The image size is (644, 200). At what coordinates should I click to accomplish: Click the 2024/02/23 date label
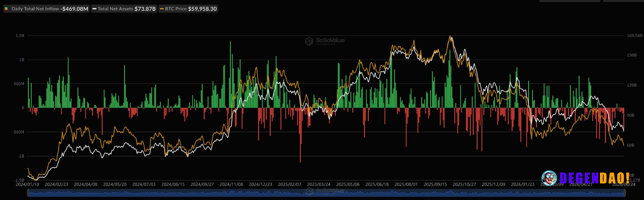click(x=56, y=184)
